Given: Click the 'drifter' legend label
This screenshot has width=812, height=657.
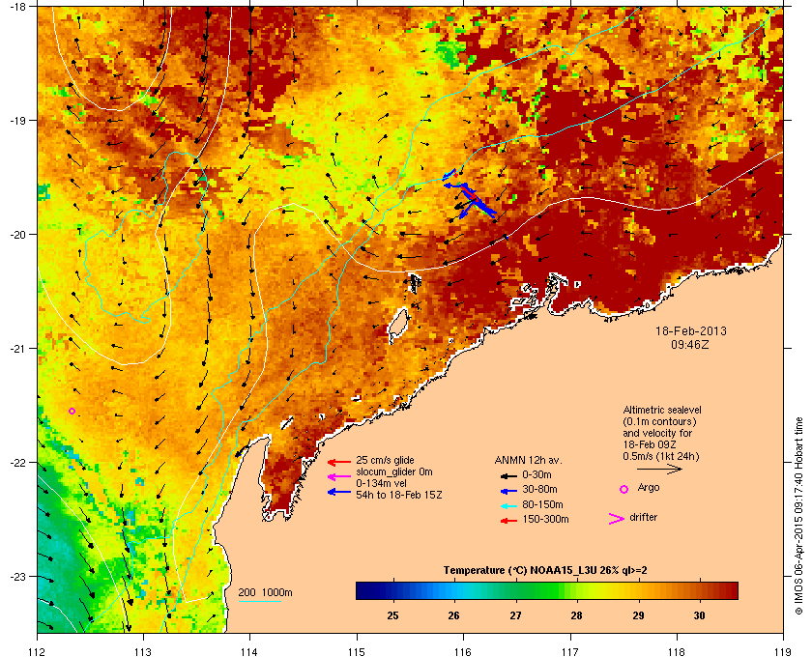Looking at the screenshot, I should tap(643, 517).
